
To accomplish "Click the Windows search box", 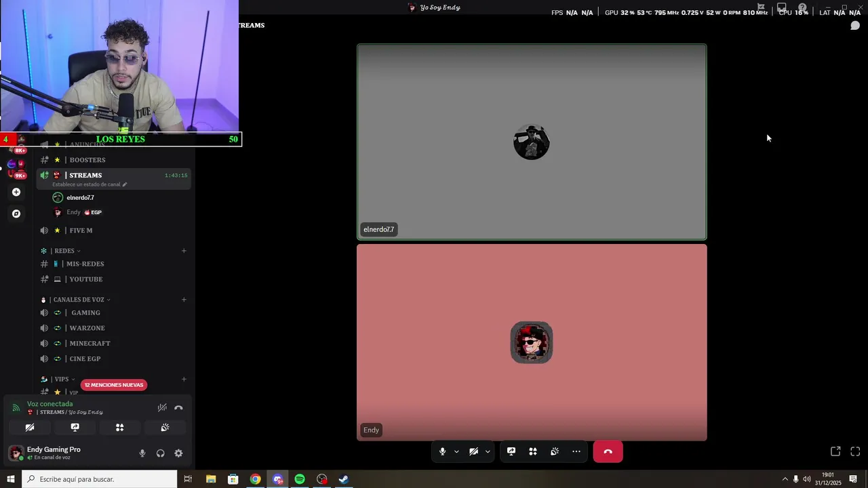I will (x=99, y=479).
